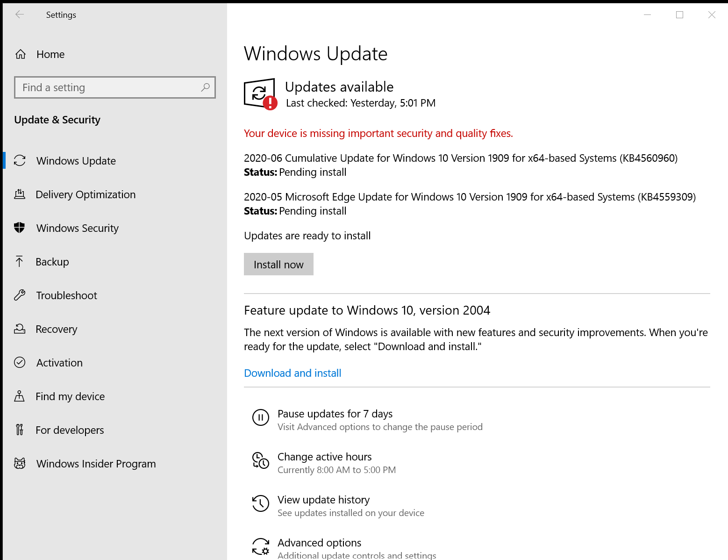This screenshot has height=560, width=728.
Task: Click the Recovery icon in sidebar
Action: tap(20, 329)
